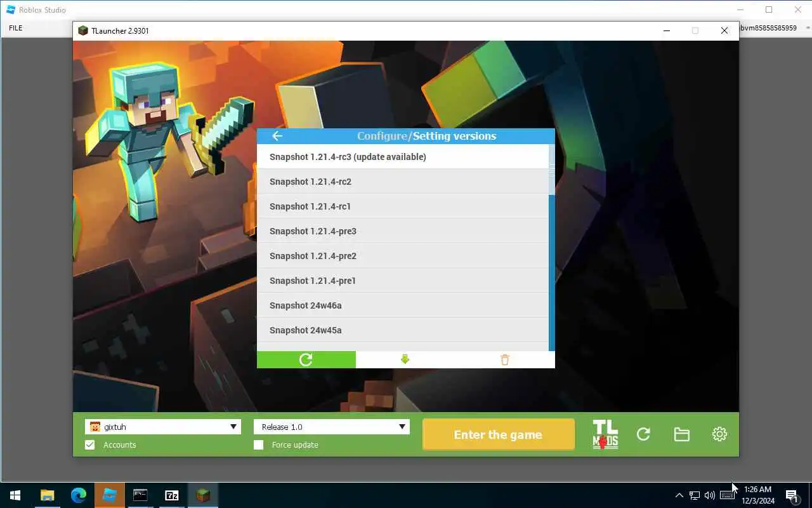Viewport: 812px width, 508px height.
Task: Show hidden system tray icons
Action: click(679, 495)
